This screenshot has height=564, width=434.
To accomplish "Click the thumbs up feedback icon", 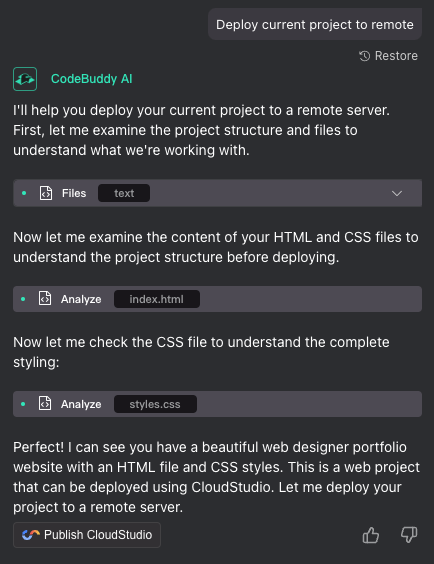I will coord(371,535).
